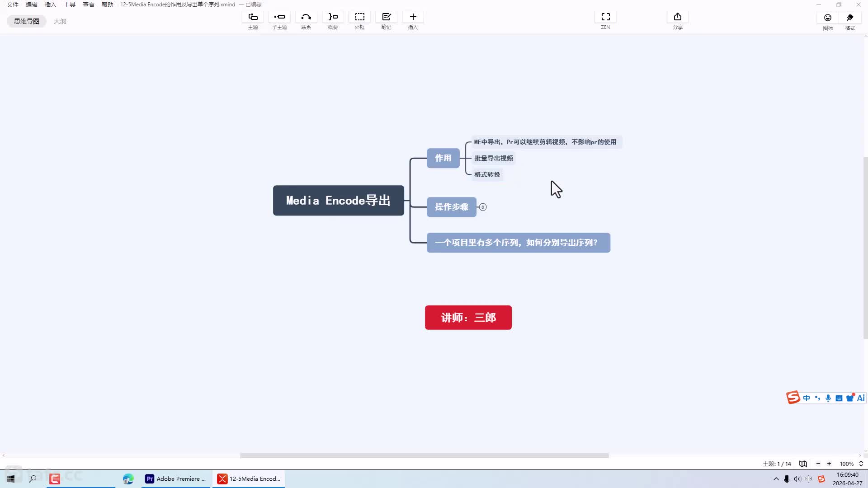Open the 文件 menu
868x488 pixels.
(13, 5)
